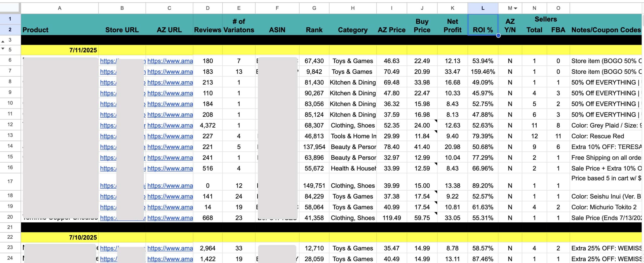Viewport: 644px width, 263px height.
Task: Select Net Profit cell 33.47
Action: [x=452, y=72]
